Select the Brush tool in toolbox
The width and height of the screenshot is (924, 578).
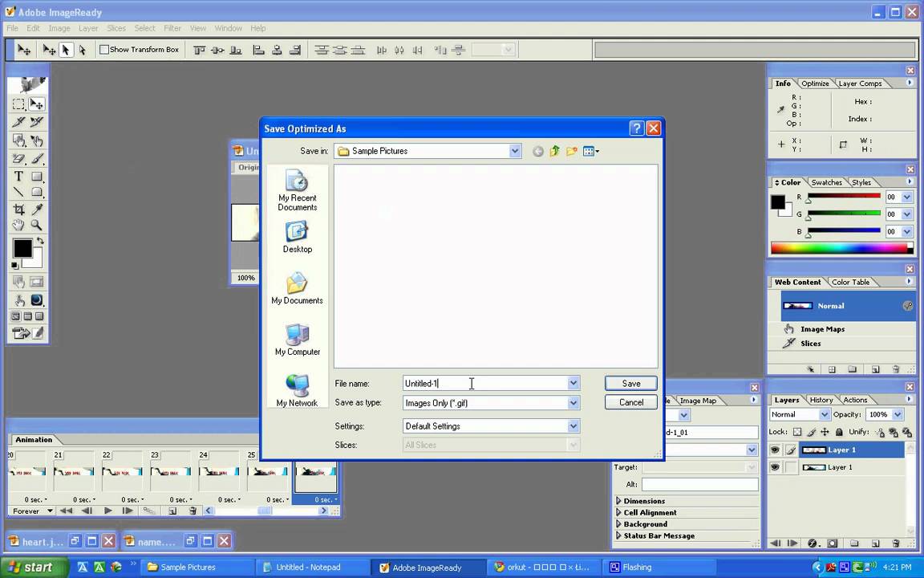(37, 159)
